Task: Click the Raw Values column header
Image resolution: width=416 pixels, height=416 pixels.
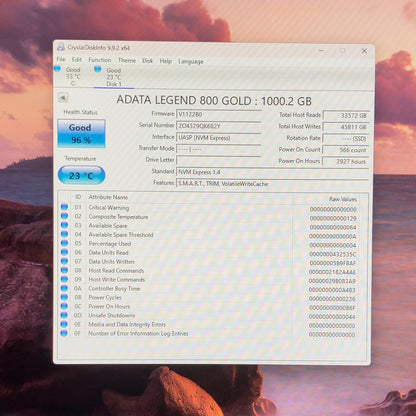Action: click(343, 199)
